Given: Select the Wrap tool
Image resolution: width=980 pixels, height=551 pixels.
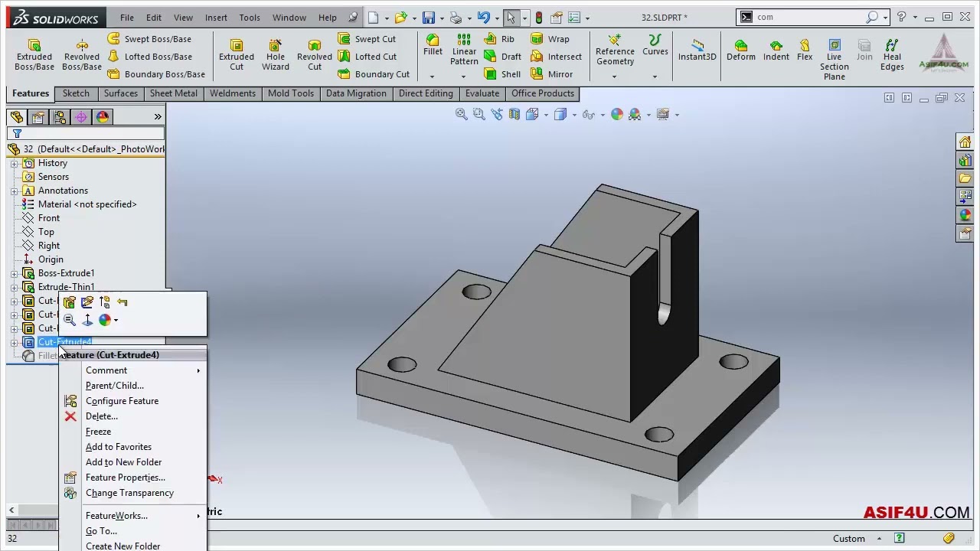Looking at the screenshot, I should (549, 39).
